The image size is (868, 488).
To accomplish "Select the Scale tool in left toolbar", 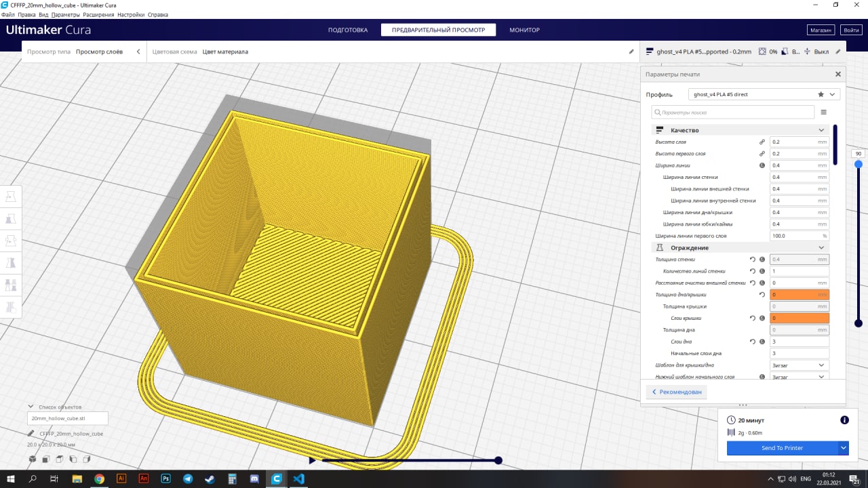I will click(x=11, y=219).
